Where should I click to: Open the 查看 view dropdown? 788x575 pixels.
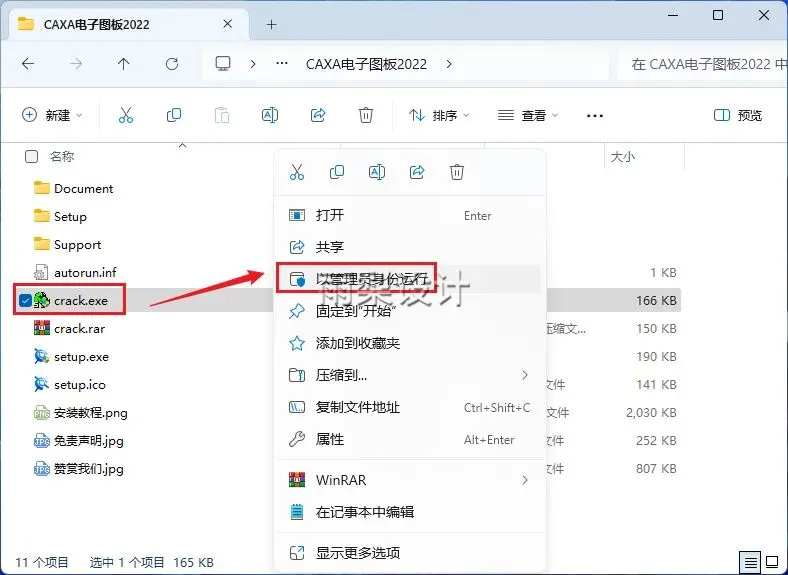click(528, 116)
